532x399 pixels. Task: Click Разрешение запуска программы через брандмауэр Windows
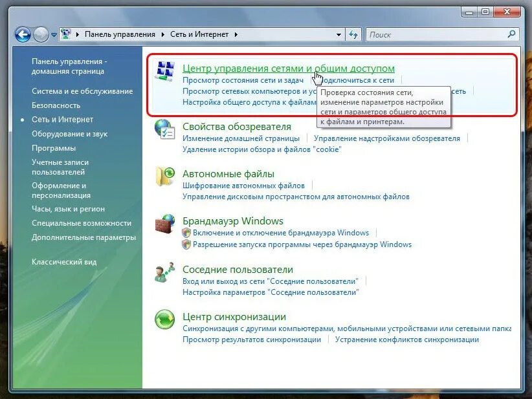pyautogui.click(x=302, y=244)
